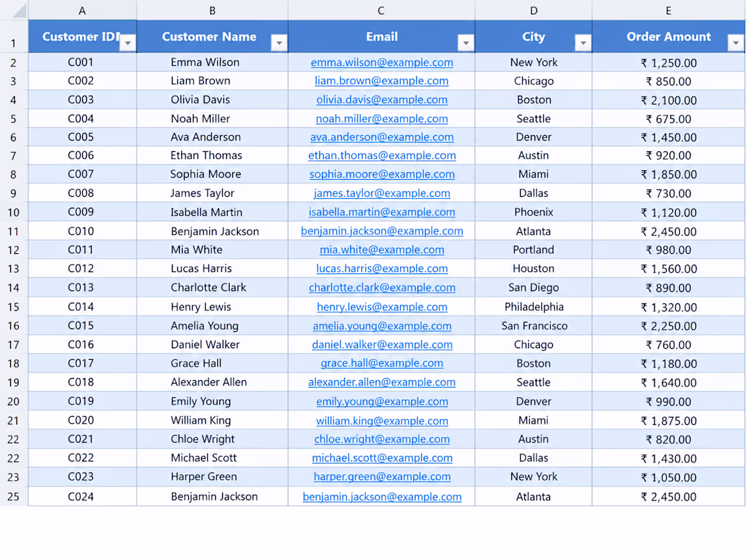The image size is (747, 560).
Task: Select the ₹ 1,875.00 order amount cell
Action: (x=668, y=421)
